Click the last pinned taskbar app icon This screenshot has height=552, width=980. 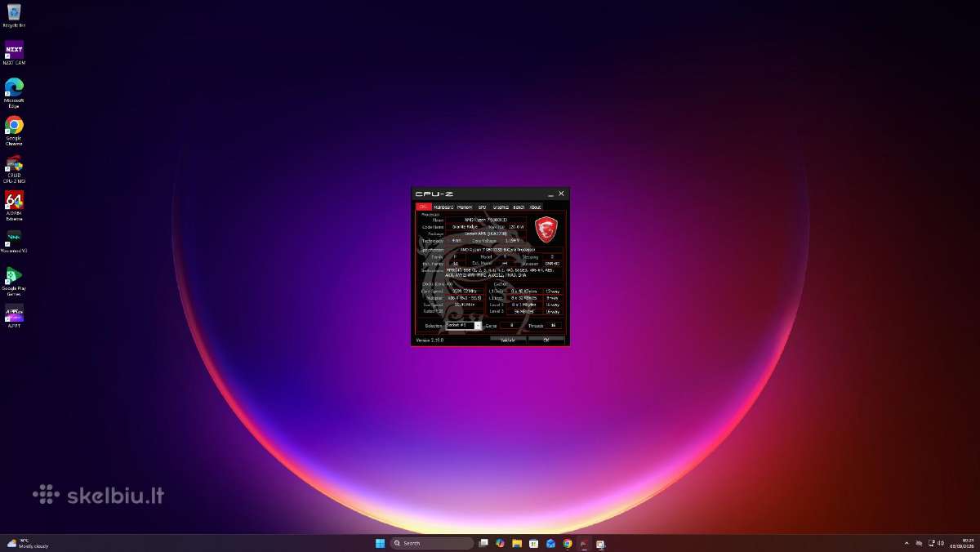(600, 543)
